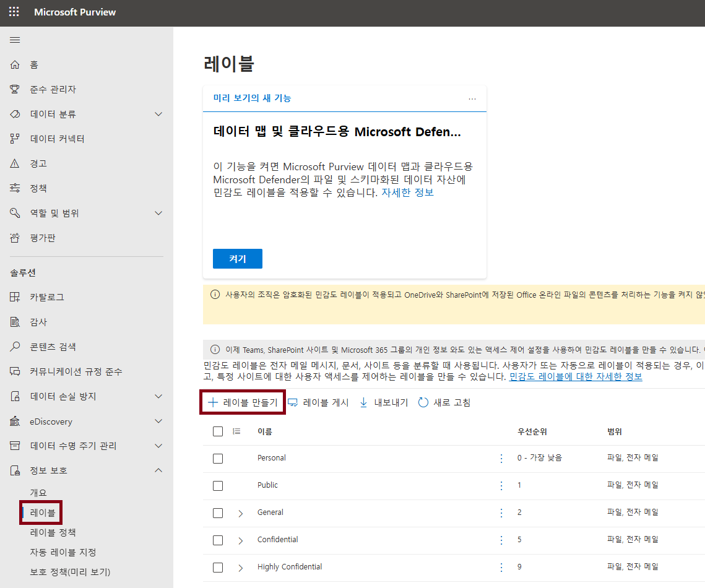Sort by the 우선순위 column header
This screenshot has width=705, height=588.
click(x=532, y=431)
